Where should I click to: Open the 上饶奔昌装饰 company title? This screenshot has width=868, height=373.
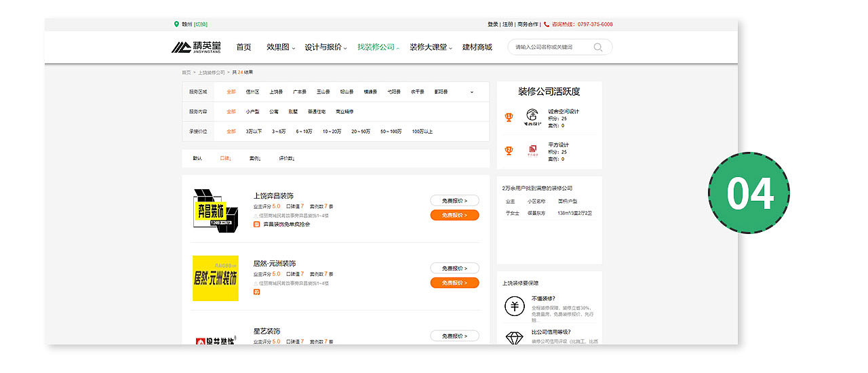(273, 195)
